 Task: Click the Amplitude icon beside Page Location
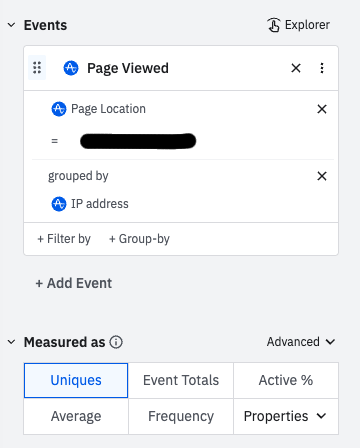click(59, 109)
